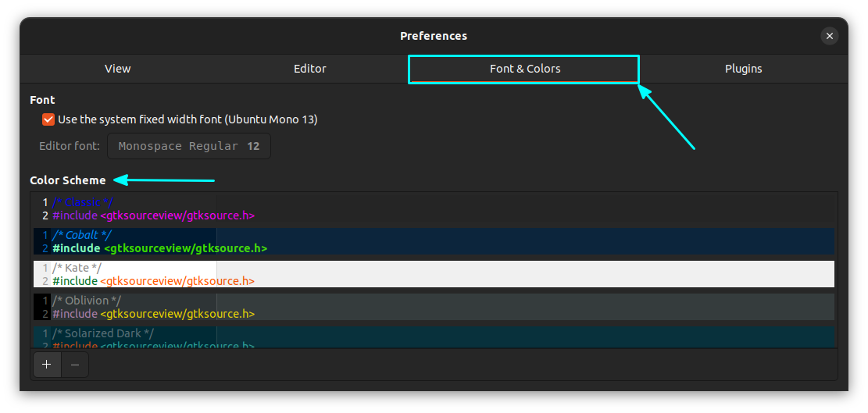
Task: Click the Font section heading
Action: (42, 100)
